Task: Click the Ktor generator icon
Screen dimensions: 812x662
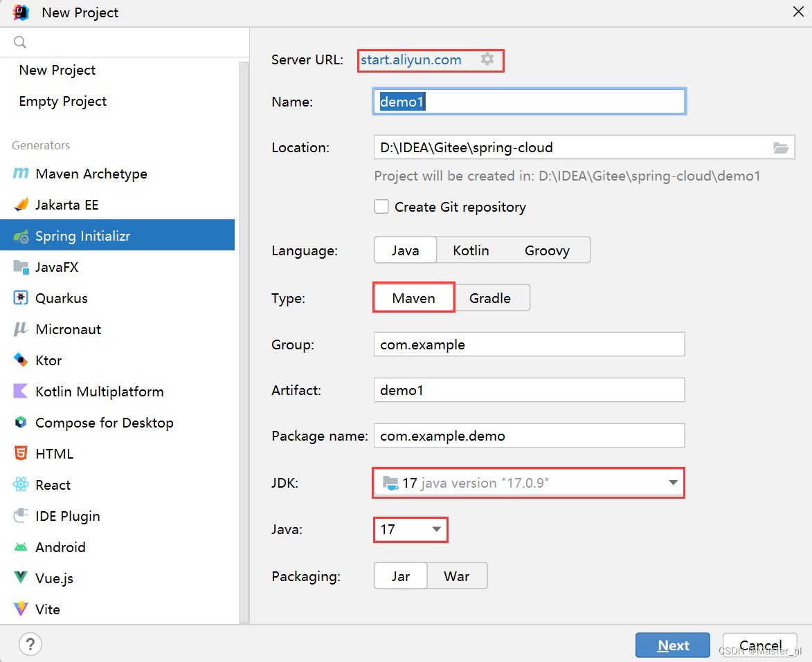Action: (21, 360)
